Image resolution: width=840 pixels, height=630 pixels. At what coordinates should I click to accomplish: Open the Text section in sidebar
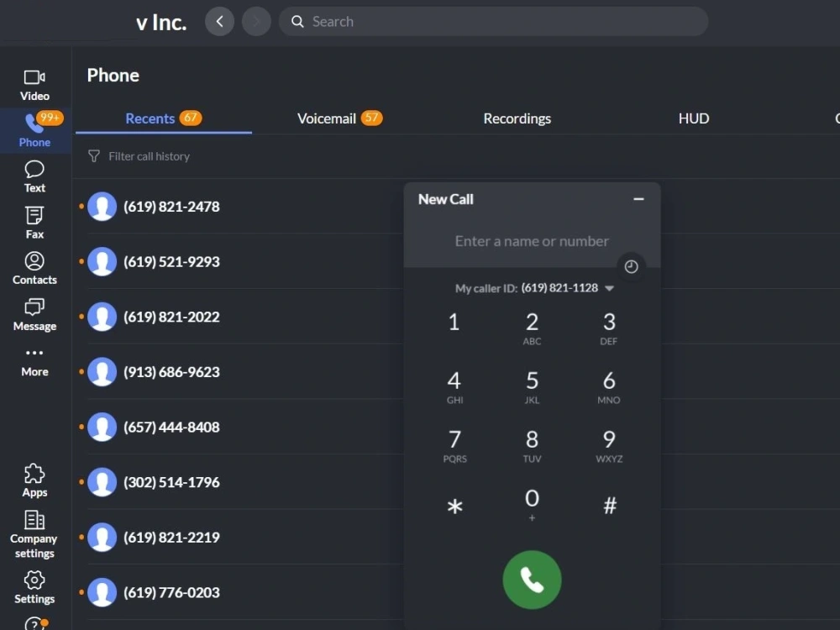click(x=34, y=176)
